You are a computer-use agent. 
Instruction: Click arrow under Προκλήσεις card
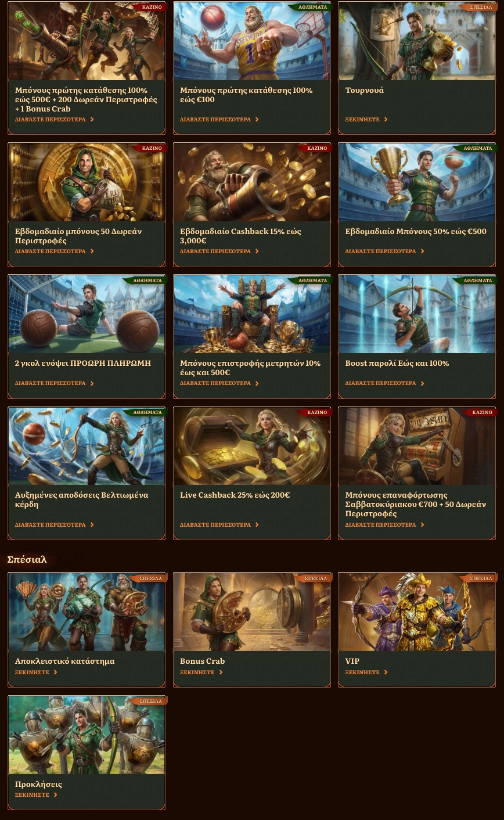click(55, 795)
